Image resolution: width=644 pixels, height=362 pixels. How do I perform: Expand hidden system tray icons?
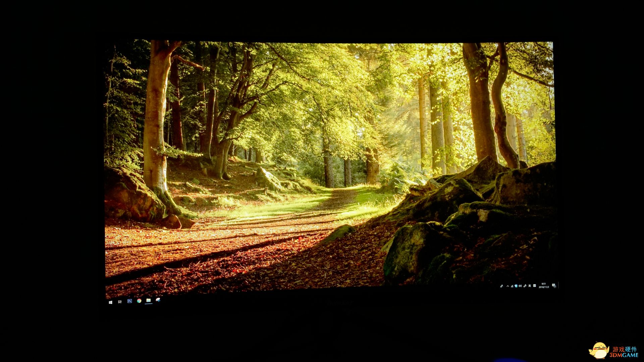[508, 286]
